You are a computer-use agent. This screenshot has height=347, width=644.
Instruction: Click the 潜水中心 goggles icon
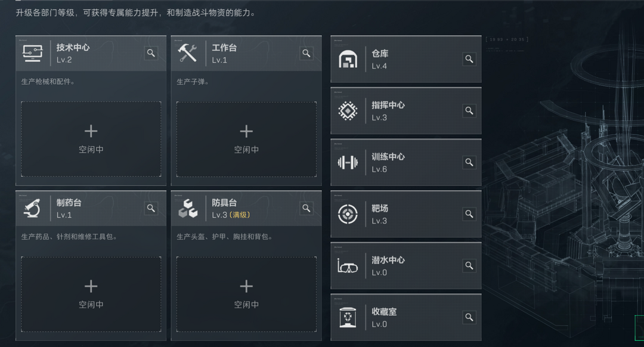[348, 266]
